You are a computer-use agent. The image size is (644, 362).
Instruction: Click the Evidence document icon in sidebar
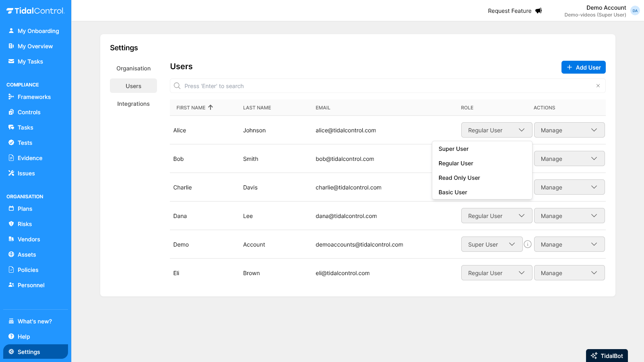(11, 158)
